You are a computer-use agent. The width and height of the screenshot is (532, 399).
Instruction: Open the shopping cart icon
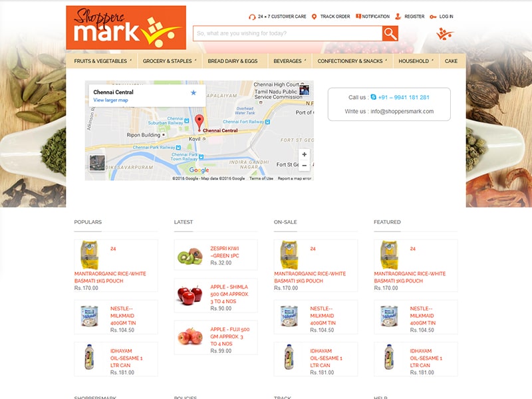click(x=444, y=34)
